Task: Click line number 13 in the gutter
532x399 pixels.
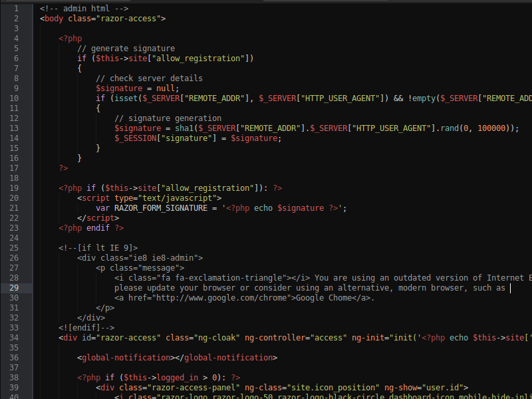Action: (14, 128)
